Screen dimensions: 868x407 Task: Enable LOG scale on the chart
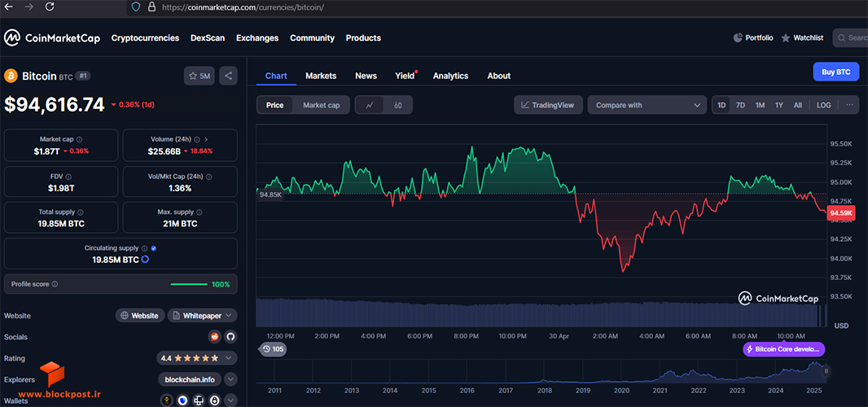[x=824, y=105]
